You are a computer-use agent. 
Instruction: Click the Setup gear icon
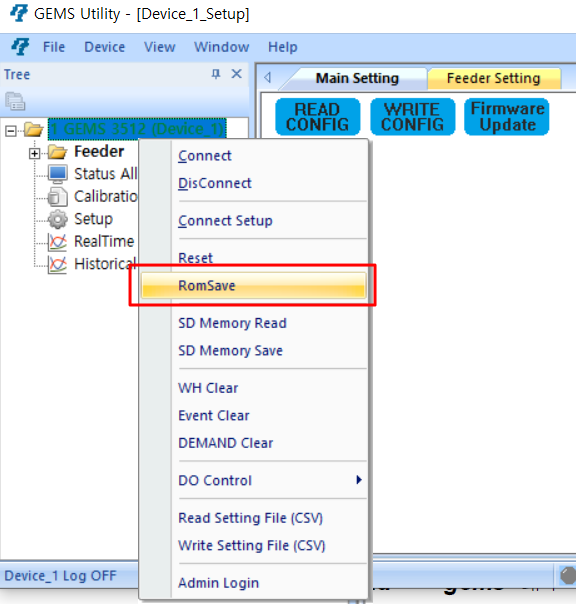click(58, 219)
